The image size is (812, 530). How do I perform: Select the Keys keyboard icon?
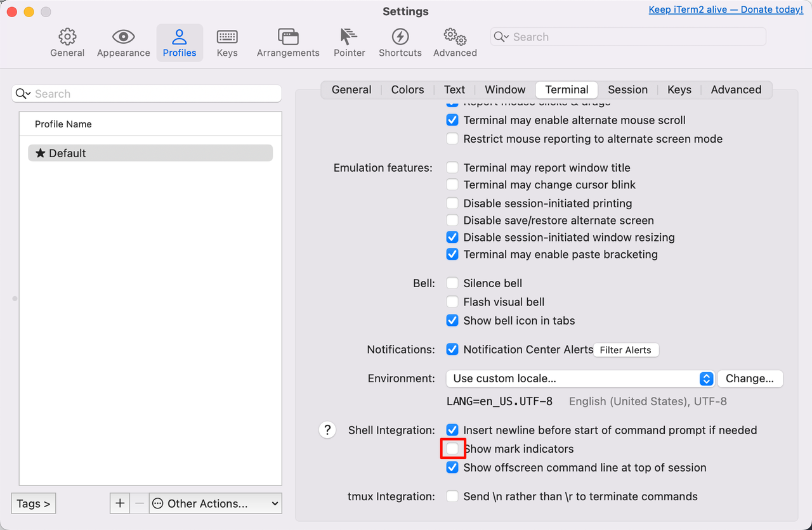[x=226, y=37]
